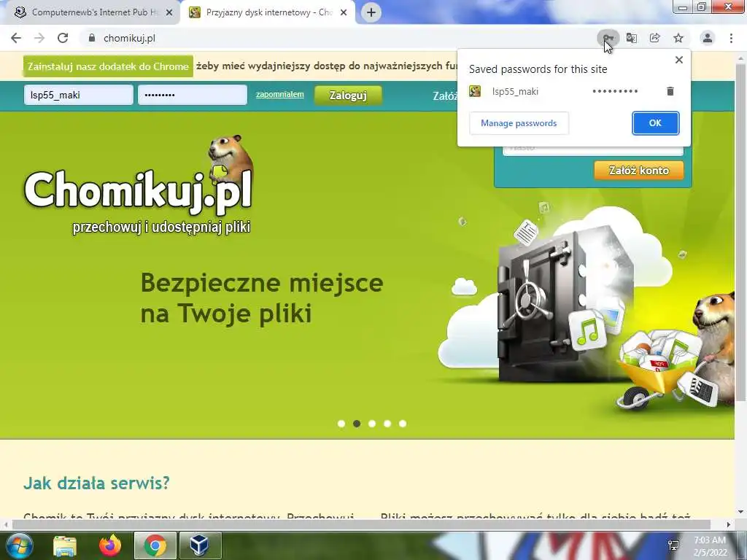Image resolution: width=747 pixels, height=560 pixels.
Task: Close the Przyjazny dysk internetowy tab
Action: [x=344, y=13]
